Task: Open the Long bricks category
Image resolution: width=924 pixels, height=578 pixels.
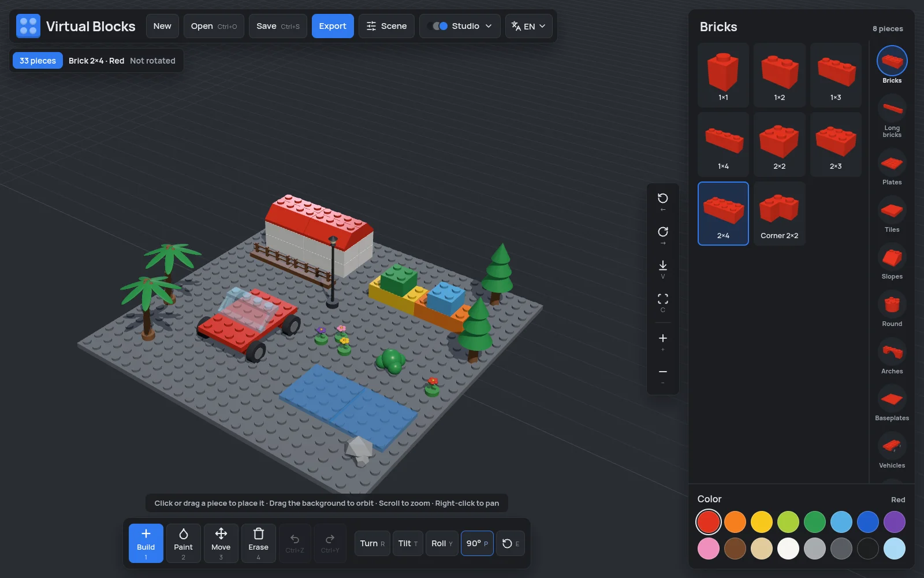Action: [892, 108]
